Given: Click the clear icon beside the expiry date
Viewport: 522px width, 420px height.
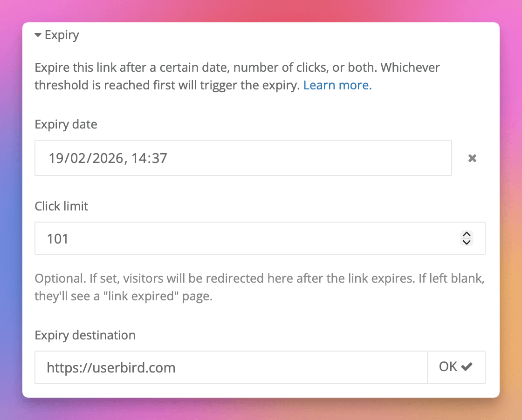Looking at the screenshot, I should pyautogui.click(x=472, y=158).
